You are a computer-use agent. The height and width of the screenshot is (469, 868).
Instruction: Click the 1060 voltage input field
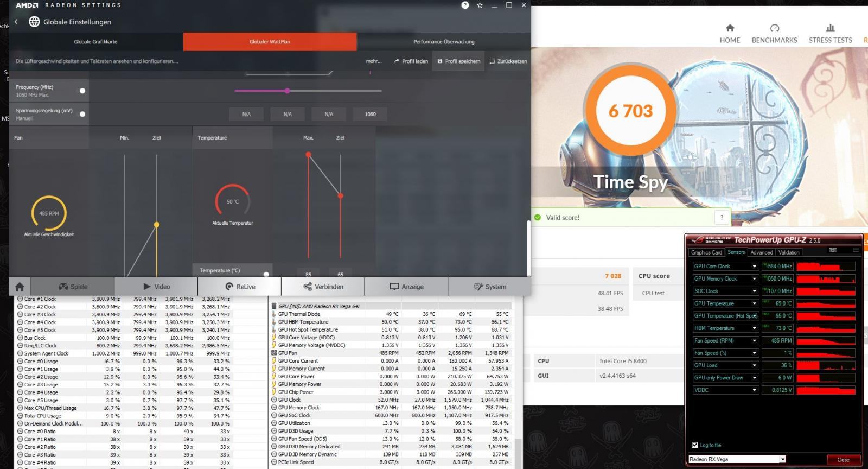370,114
